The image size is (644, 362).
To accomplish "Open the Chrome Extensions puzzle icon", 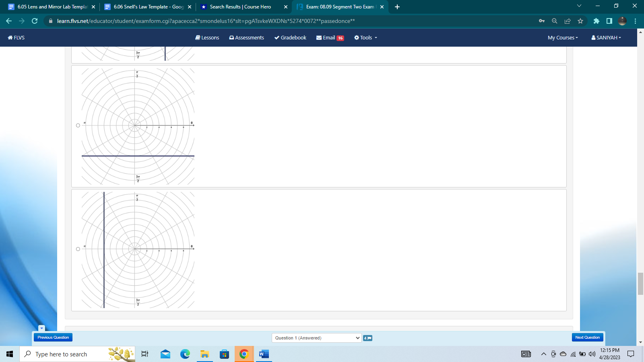I will point(596,21).
